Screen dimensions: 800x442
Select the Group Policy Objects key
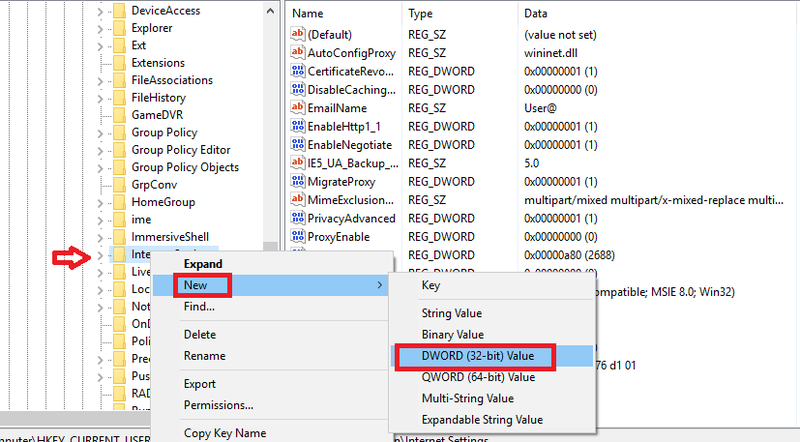pos(185,167)
